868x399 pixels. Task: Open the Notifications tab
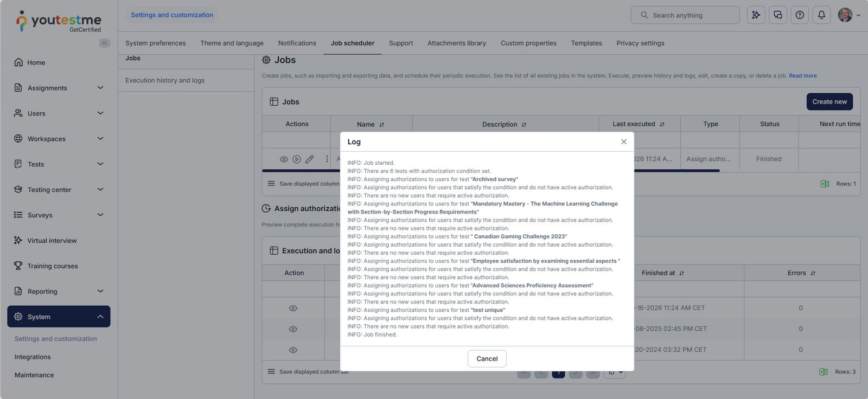point(297,43)
